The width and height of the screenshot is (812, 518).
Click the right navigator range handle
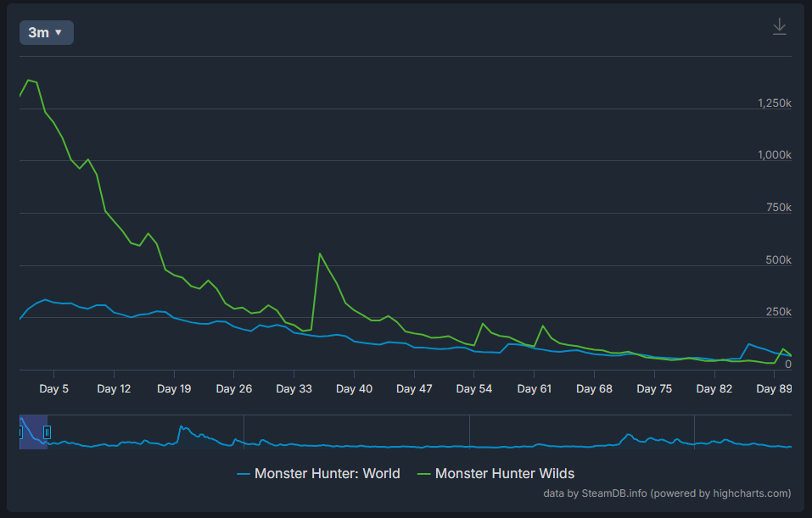click(x=48, y=432)
